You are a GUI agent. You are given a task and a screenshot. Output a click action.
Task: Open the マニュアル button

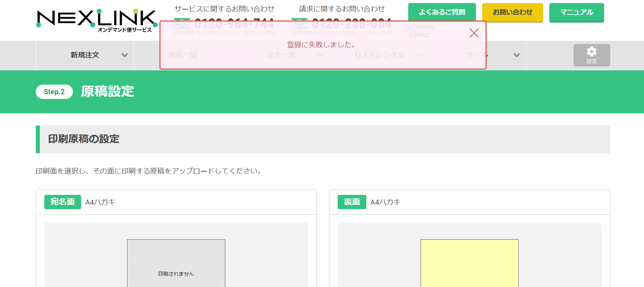tap(577, 12)
